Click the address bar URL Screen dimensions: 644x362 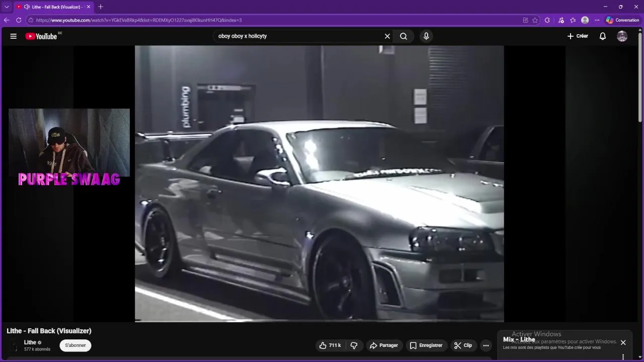139,20
